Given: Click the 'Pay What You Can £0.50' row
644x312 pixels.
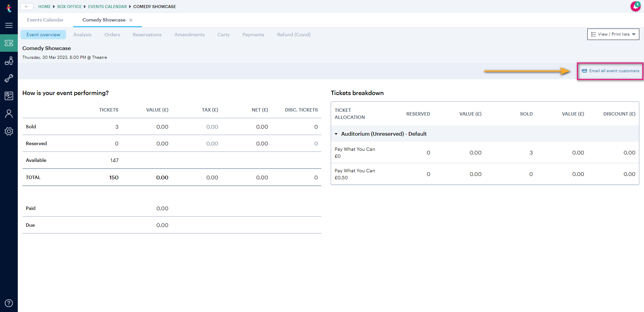Looking at the screenshot, I should [485, 174].
